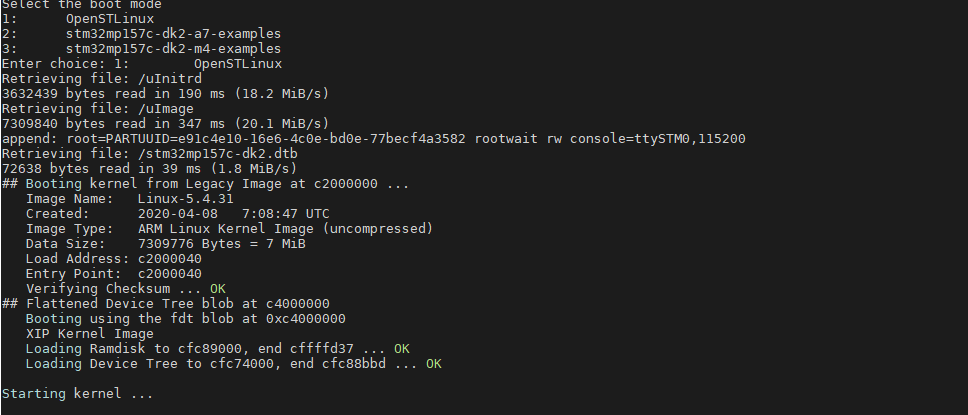
Task: Click 'Flattened Device Tree blob' line
Action: coord(165,304)
